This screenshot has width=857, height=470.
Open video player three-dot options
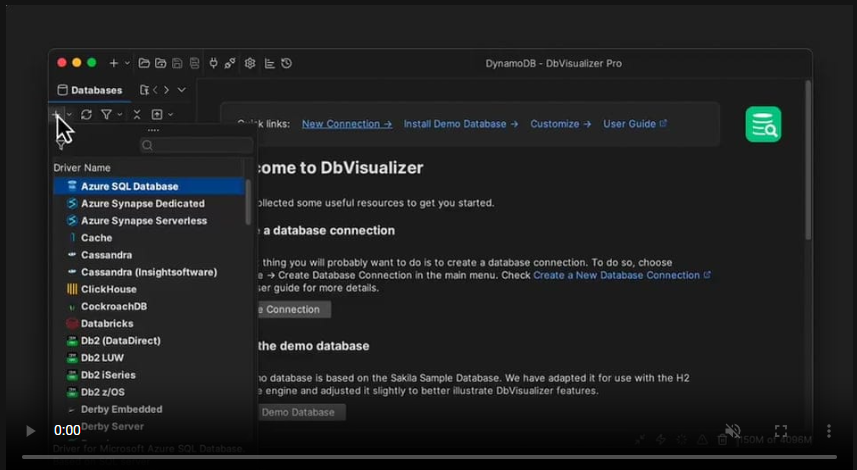(x=829, y=431)
